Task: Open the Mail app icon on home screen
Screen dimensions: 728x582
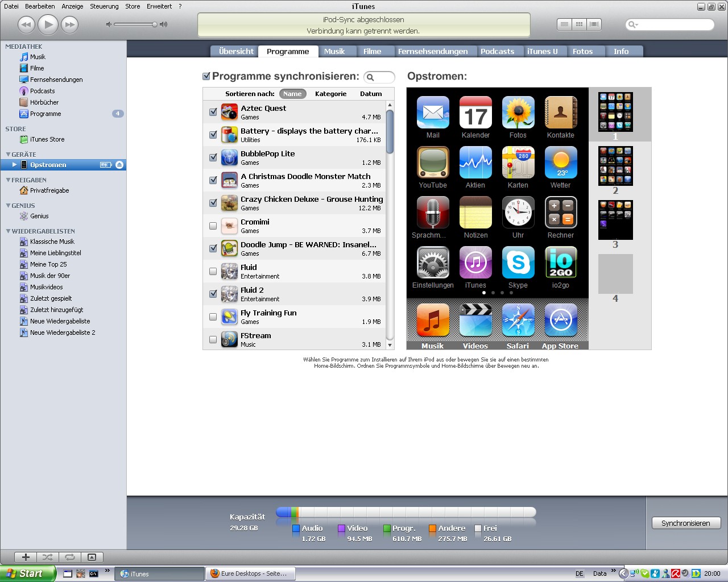Action: tap(433, 113)
